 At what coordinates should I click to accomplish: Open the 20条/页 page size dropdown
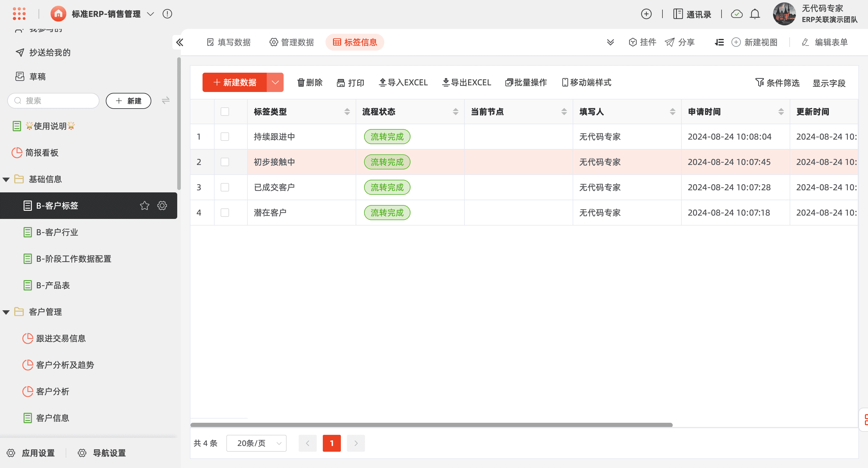coord(256,443)
